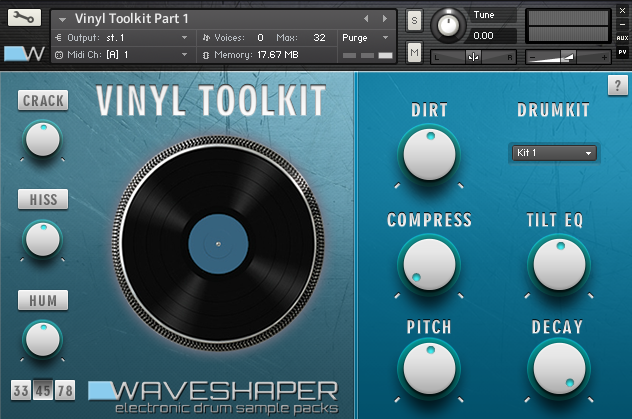Adjust the output volume slider

tap(568, 57)
